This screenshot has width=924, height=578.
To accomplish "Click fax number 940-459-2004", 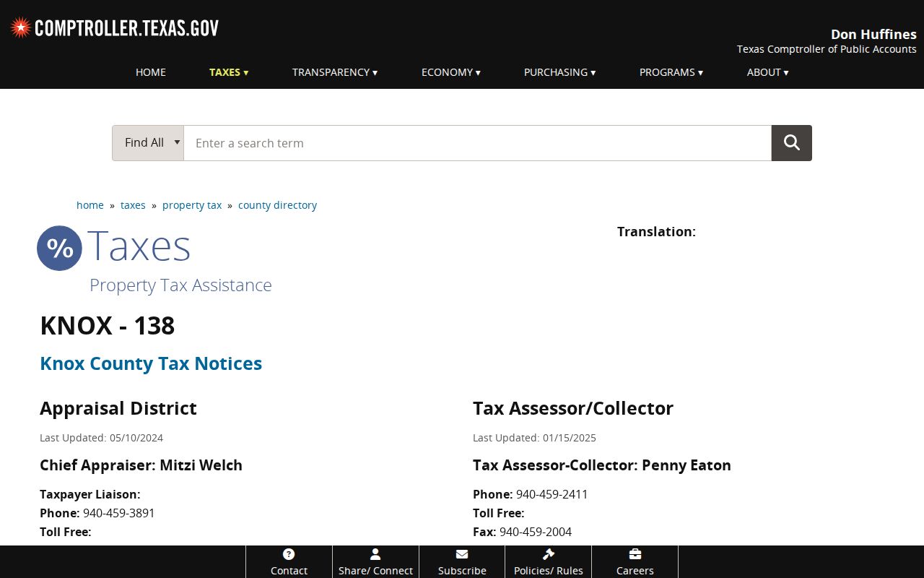I will coord(536,532).
